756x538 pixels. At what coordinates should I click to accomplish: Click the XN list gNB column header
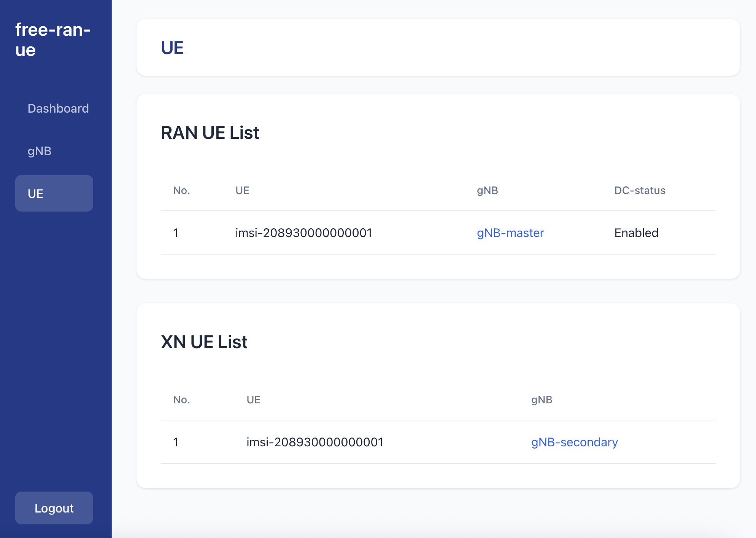click(x=541, y=400)
